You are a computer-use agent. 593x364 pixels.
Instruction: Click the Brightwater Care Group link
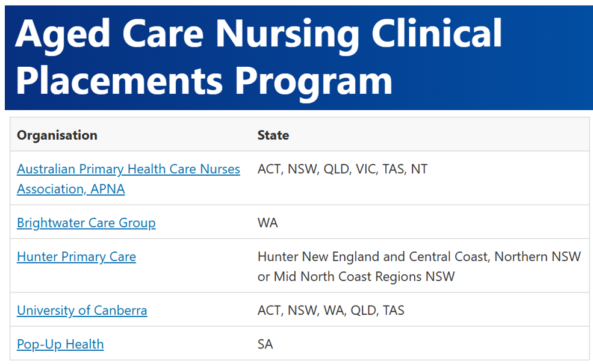click(86, 223)
